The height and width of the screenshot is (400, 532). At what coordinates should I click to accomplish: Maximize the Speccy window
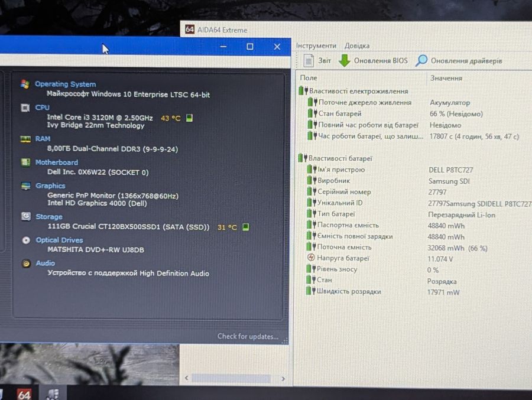pyautogui.click(x=249, y=47)
